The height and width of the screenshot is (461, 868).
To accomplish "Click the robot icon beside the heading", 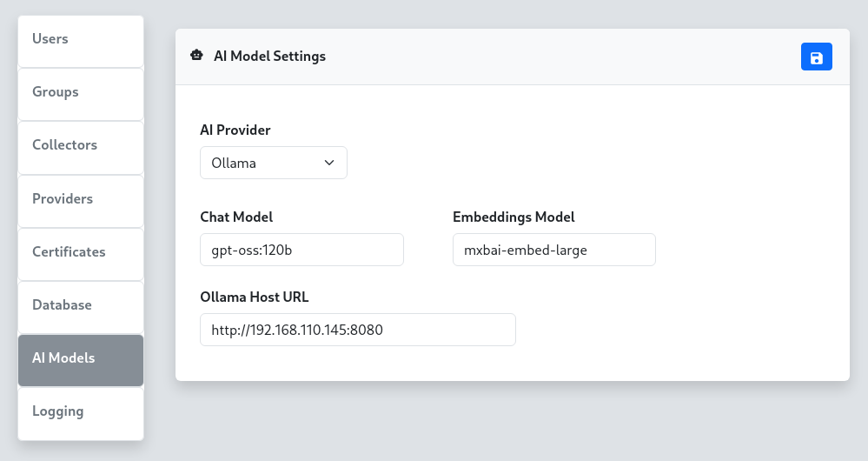I will 196,56.
